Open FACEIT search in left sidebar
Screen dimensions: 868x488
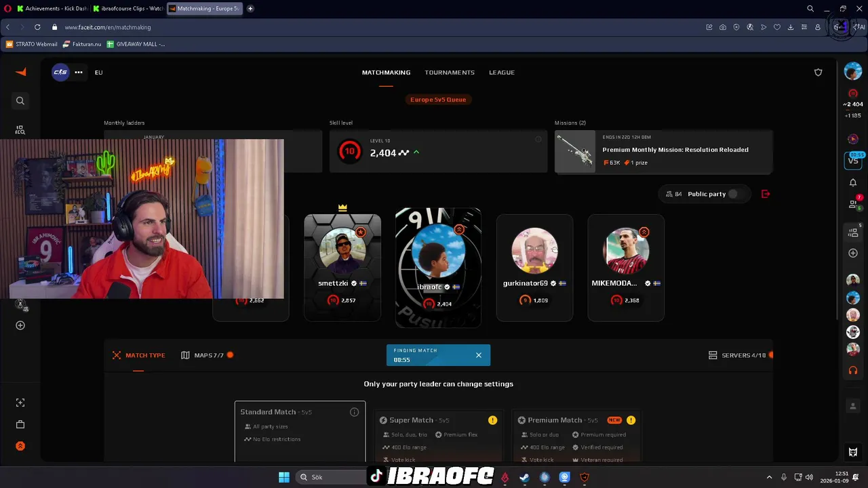(20, 100)
